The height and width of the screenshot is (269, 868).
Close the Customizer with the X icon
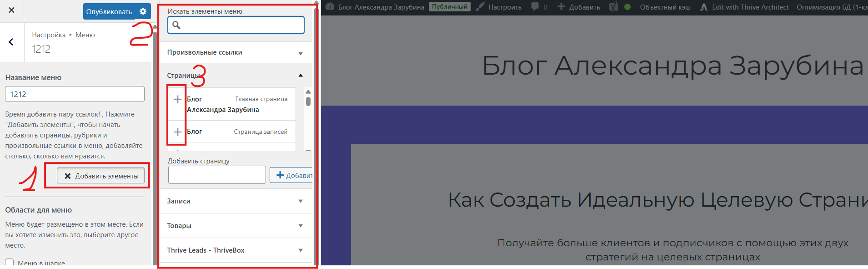click(11, 10)
